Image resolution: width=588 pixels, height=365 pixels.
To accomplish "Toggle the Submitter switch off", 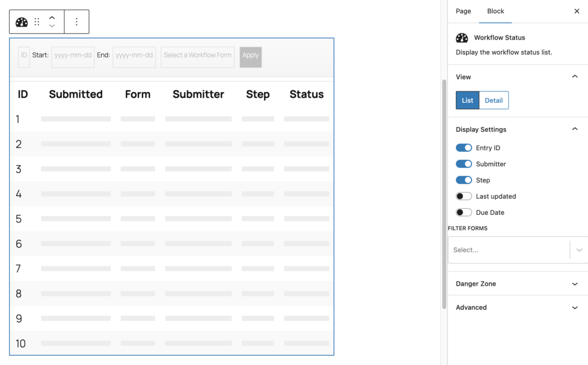I will pyautogui.click(x=464, y=164).
